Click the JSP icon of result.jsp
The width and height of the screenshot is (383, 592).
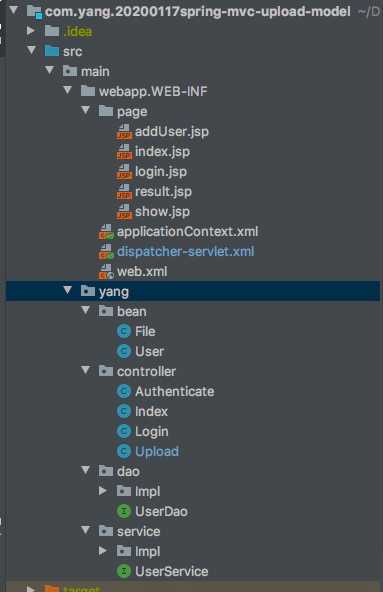point(124,191)
